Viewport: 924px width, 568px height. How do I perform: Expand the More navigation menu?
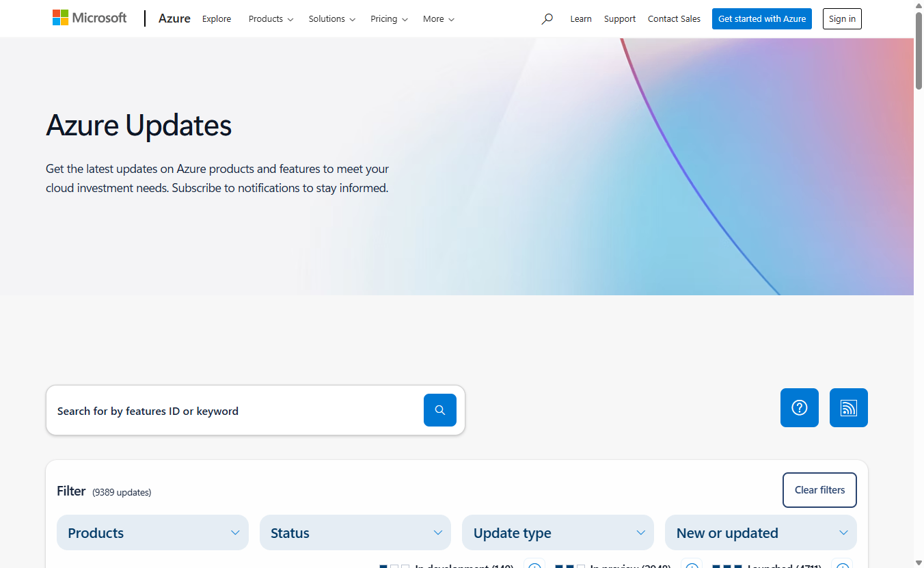click(x=438, y=19)
